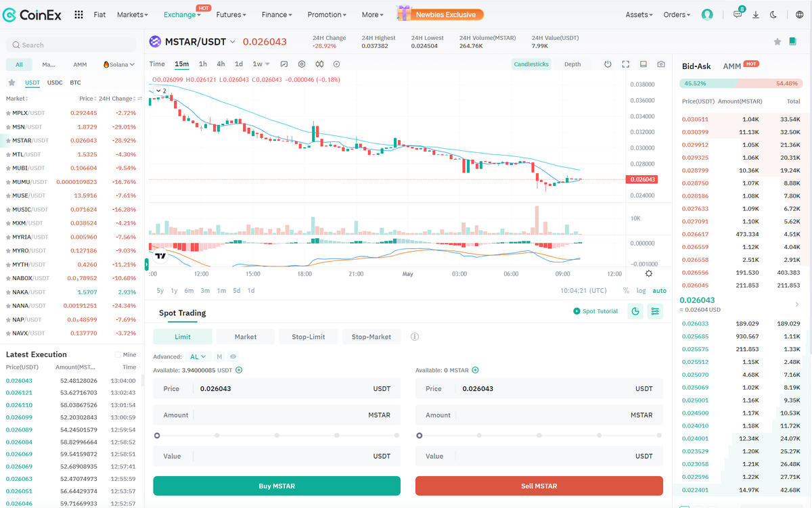812x508 pixels.
Task: Click the order type info icon
Action: 415,337
